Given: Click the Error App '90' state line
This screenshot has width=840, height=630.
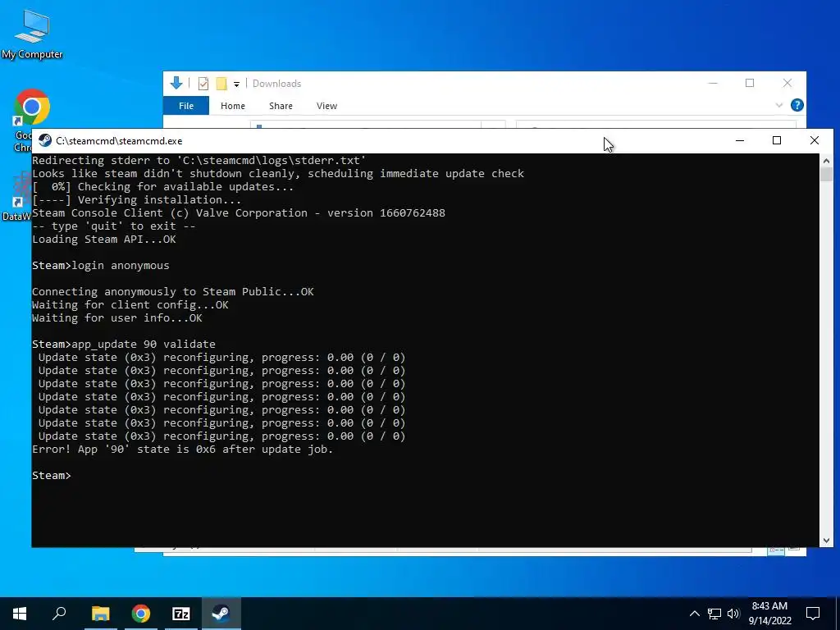Looking at the screenshot, I should 183,449.
